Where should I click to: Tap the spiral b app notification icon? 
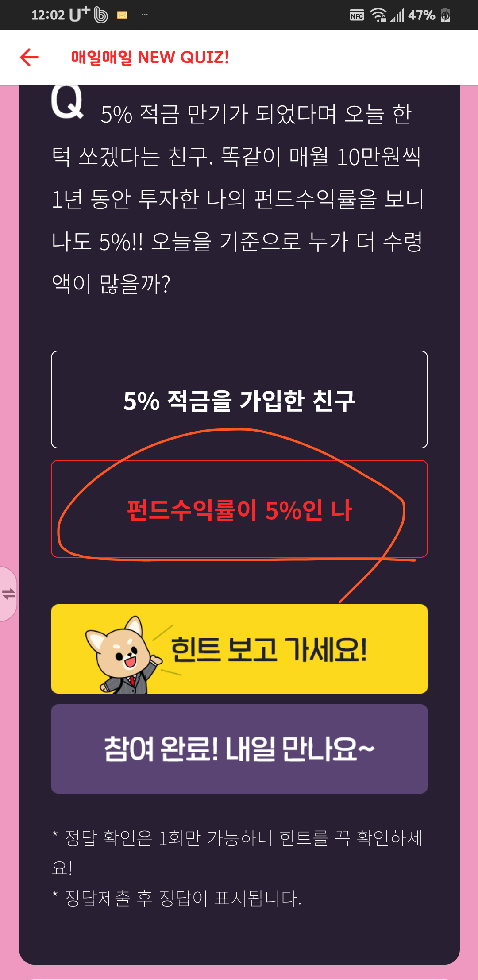(x=101, y=15)
